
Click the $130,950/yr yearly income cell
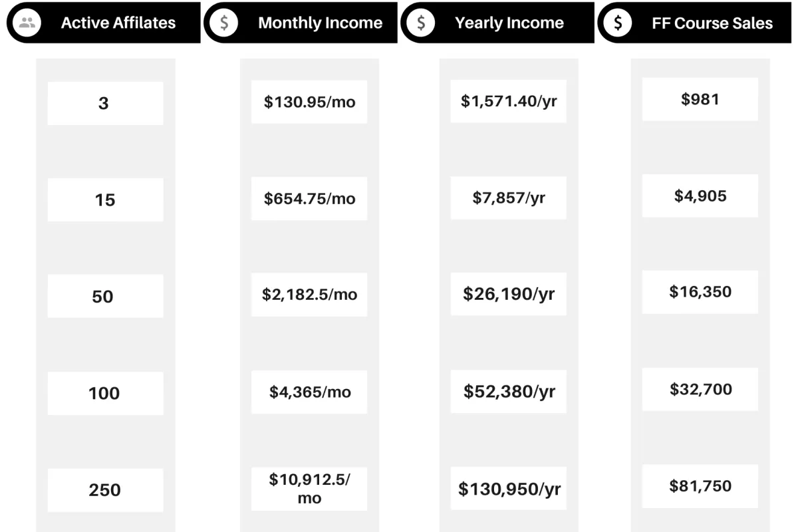click(x=509, y=489)
